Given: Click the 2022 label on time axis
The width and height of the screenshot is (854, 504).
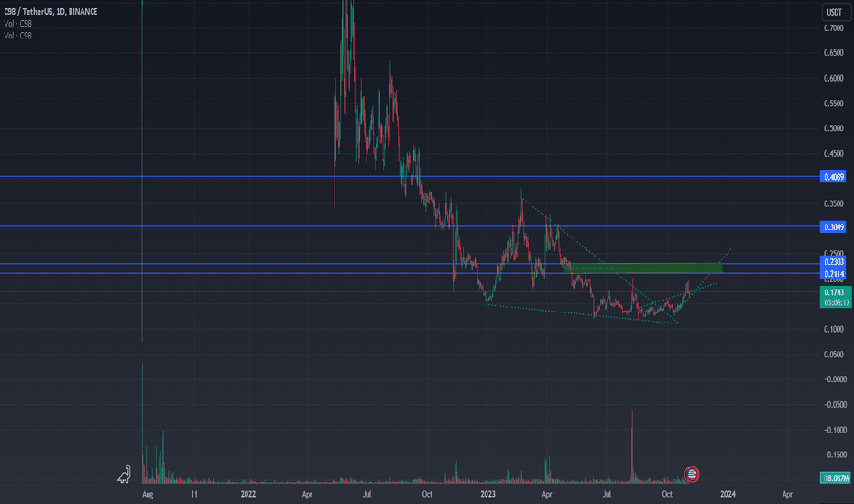Looking at the screenshot, I should point(247,494).
